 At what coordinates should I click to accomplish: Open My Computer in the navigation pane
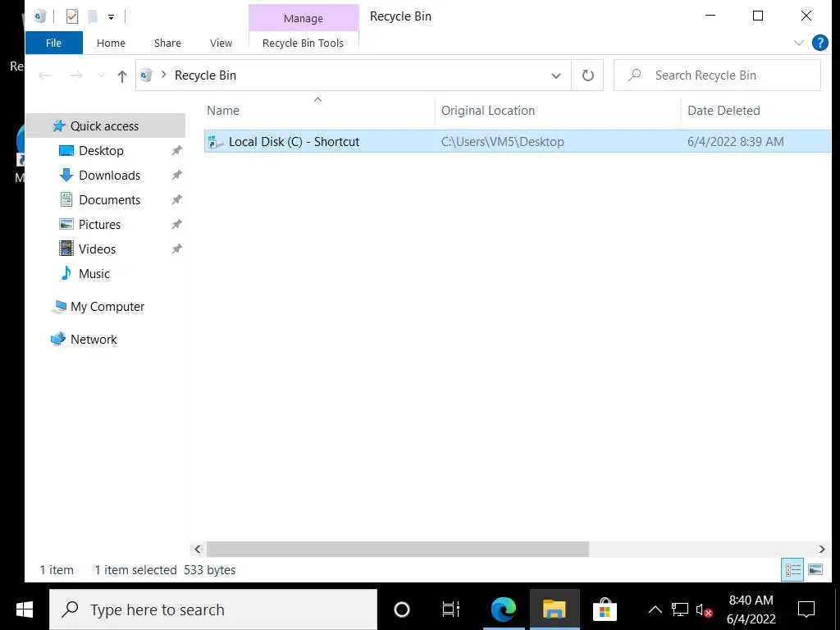[107, 307]
